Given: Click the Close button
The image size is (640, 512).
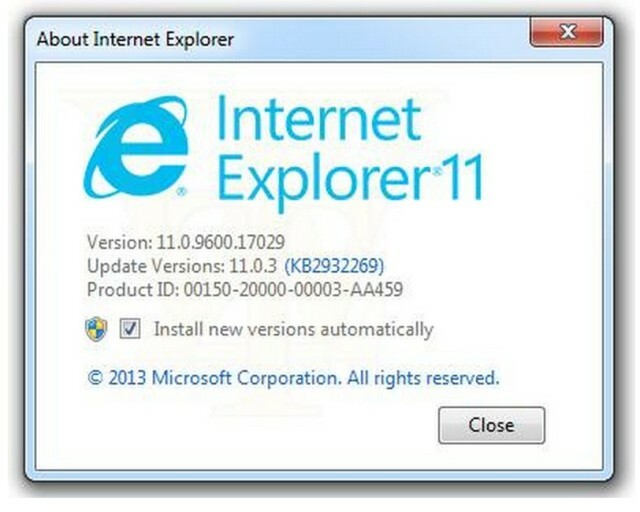Looking at the screenshot, I should [491, 425].
